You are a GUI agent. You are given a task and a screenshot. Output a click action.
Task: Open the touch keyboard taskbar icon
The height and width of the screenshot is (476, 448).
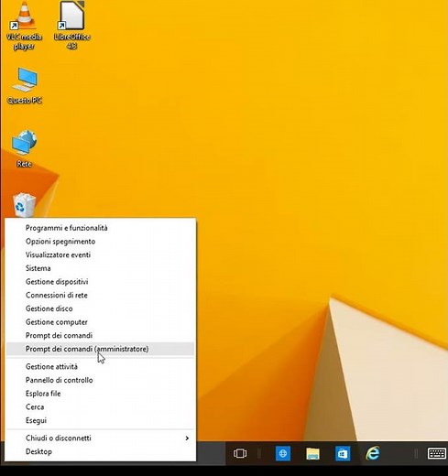pos(437,453)
